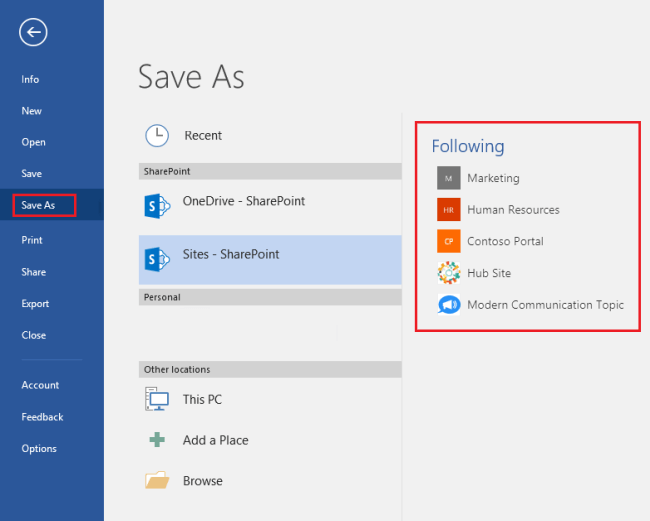Select the Recent location label

[x=203, y=136]
